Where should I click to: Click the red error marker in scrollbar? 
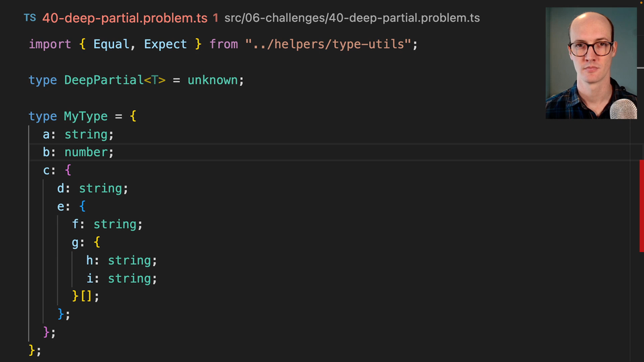(641, 205)
